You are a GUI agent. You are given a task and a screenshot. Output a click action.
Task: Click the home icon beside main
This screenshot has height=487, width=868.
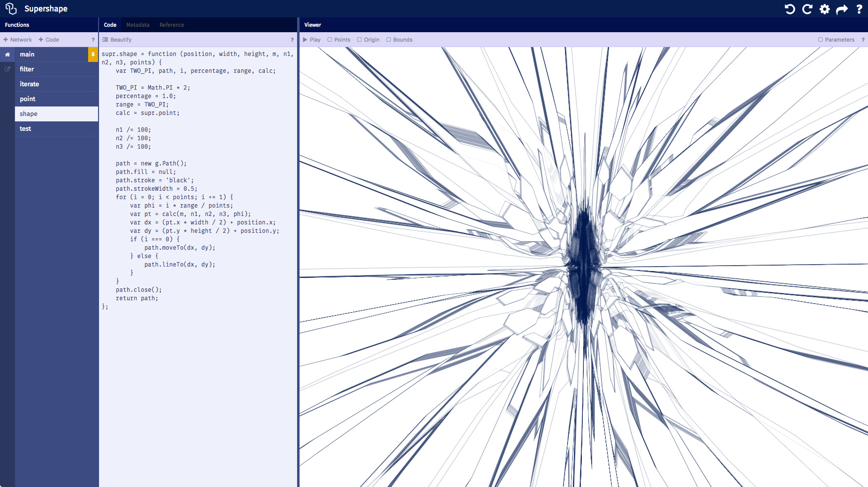click(7, 54)
